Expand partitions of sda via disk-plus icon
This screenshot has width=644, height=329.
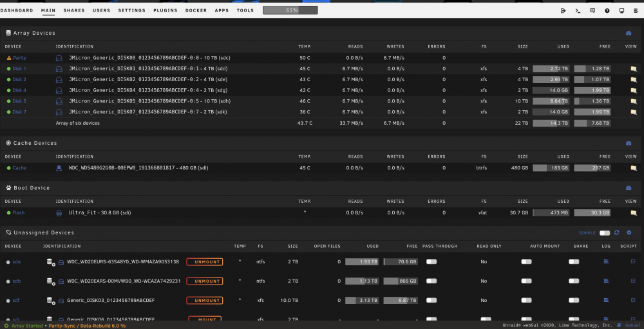51,262
